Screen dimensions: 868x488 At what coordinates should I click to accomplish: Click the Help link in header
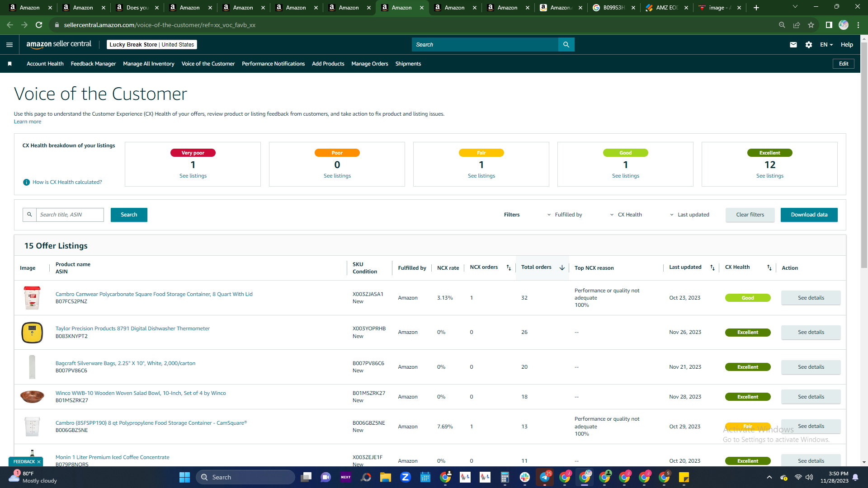[847, 44]
